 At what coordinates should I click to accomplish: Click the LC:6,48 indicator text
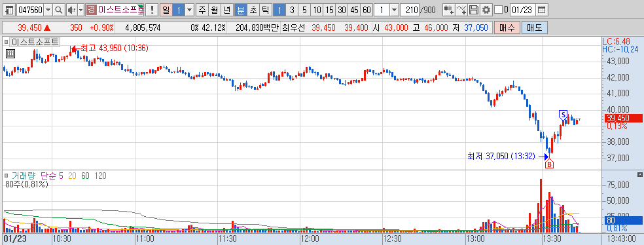click(615, 41)
